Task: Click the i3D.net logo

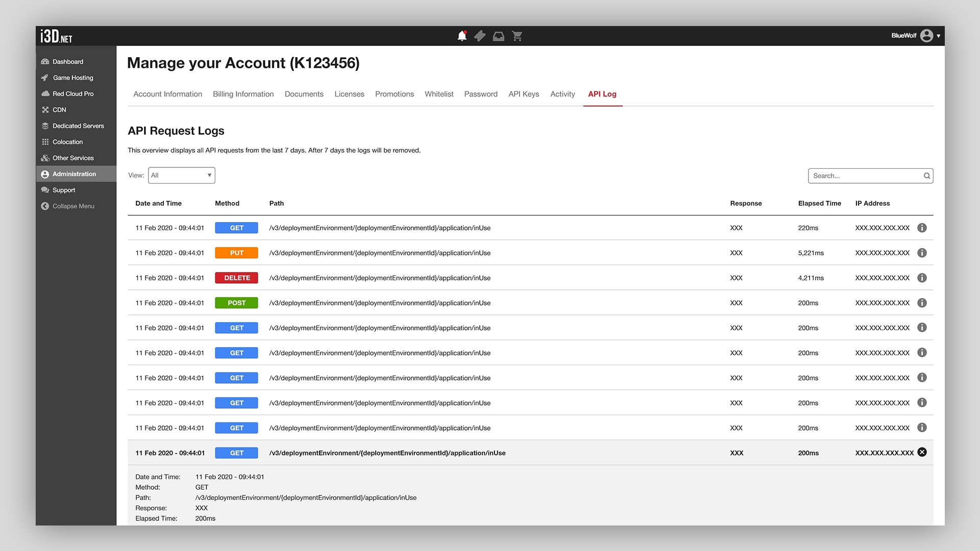Action: 56,36
